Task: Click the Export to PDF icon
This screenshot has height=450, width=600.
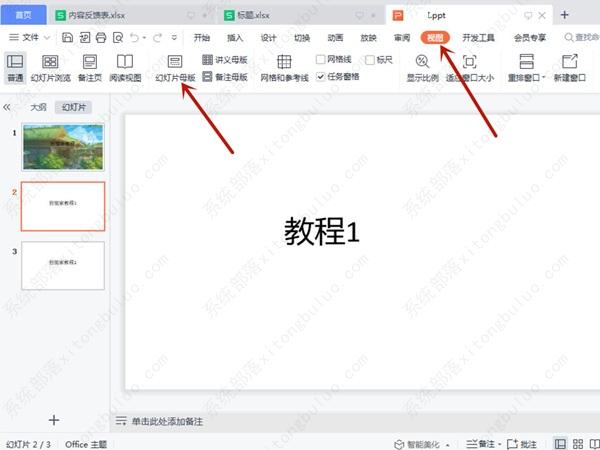Action: pyautogui.click(x=84, y=38)
